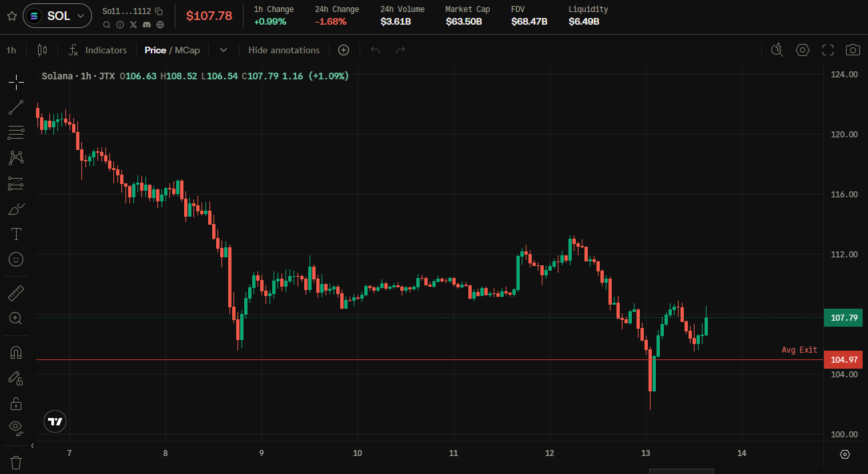Open the Discord link icon
The width and height of the screenshot is (868, 474).
[147, 25]
